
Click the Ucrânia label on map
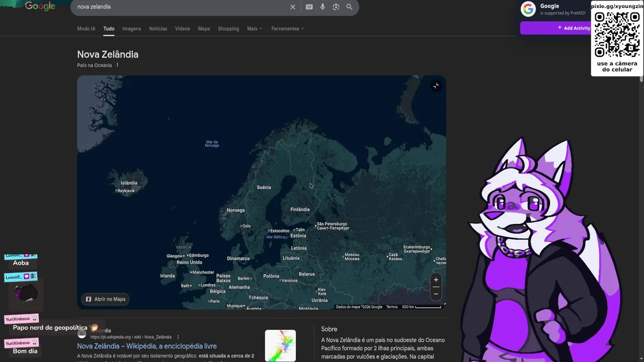pos(319,301)
